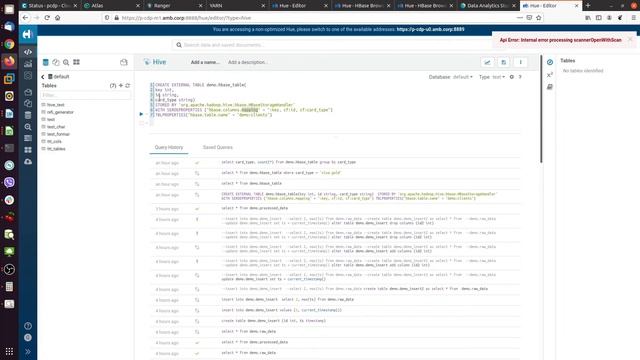Click the Add a name field
Screen dimensions: 640x360
205,62
